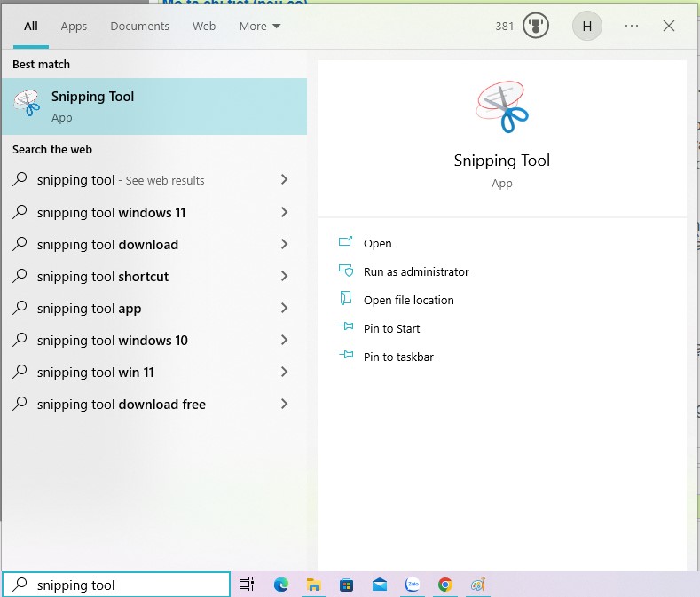Open File Explorer from the taskbar

point(313,585)
